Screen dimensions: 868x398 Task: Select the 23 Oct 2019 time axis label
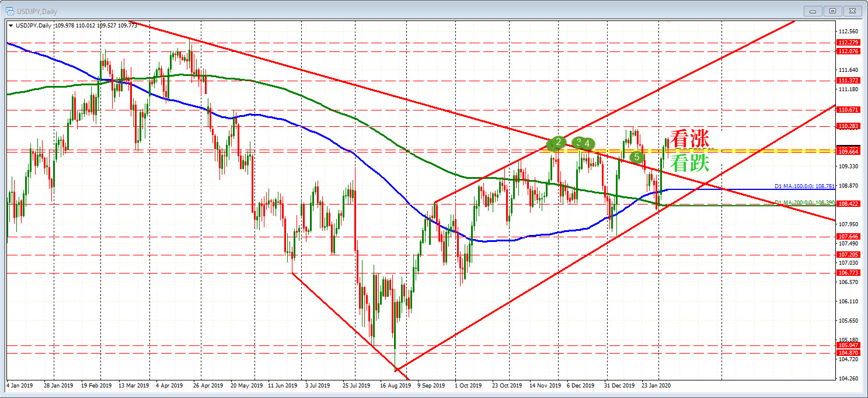[x=507, y=386]
